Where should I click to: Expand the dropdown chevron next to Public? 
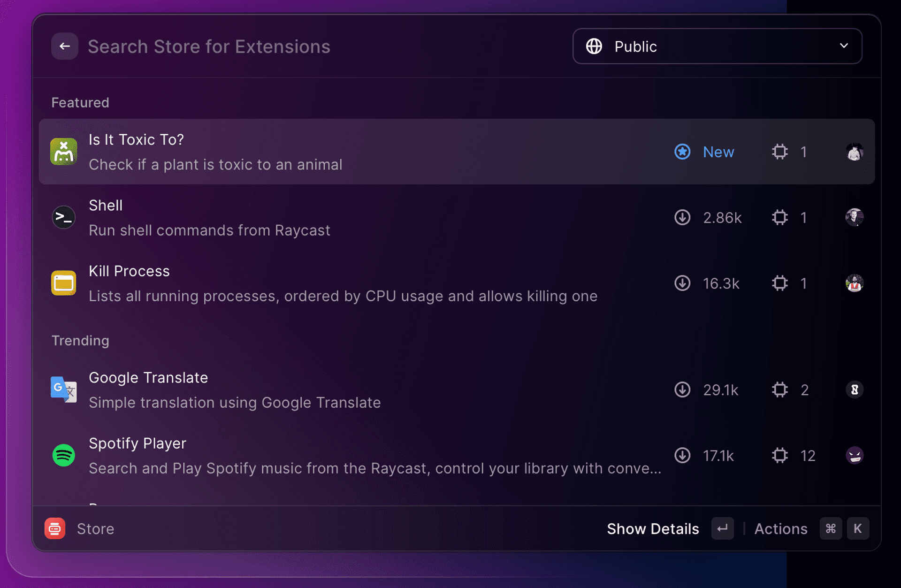click(844, 46)
